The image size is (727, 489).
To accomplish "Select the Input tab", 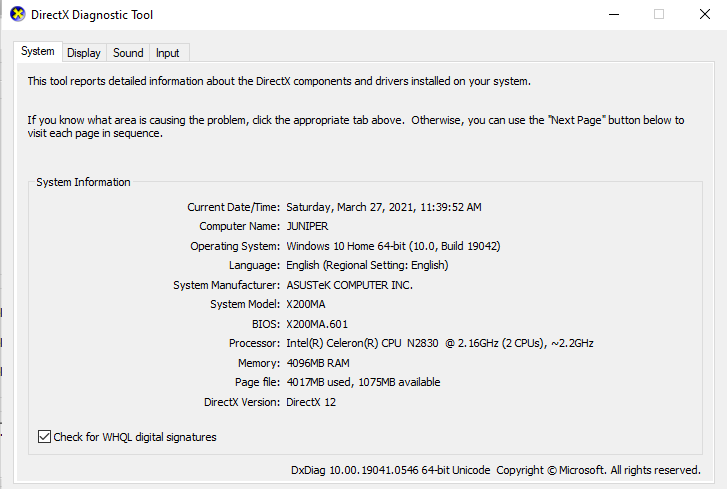I will click(x=168, y=53).
